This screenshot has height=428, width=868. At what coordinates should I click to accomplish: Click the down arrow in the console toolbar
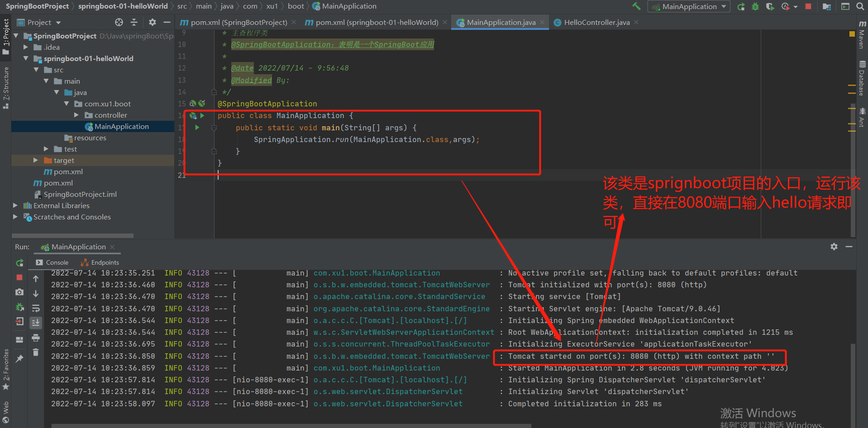point(36,294)
